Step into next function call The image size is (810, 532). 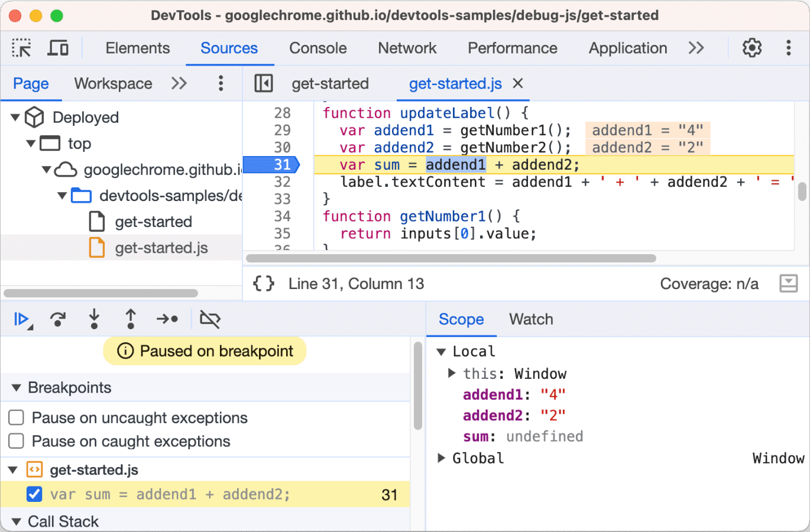(x=94, y=319)
